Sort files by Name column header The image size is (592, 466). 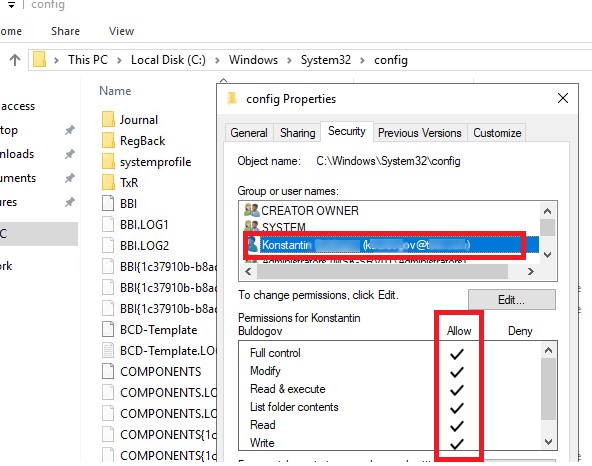coord(115,91)
